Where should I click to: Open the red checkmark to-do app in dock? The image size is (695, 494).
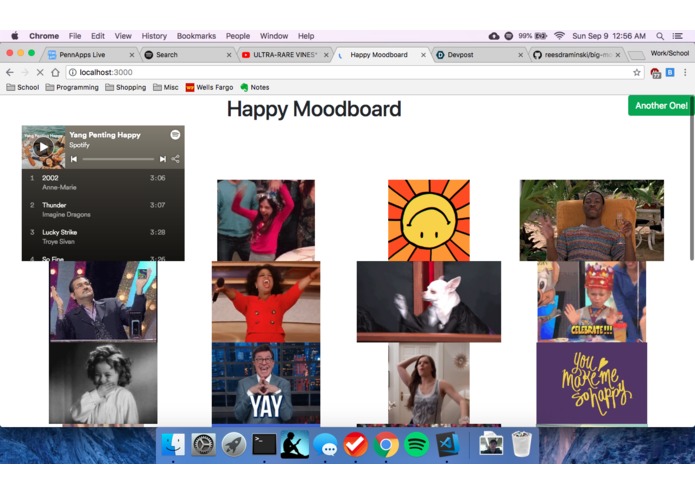coord(355,444)
